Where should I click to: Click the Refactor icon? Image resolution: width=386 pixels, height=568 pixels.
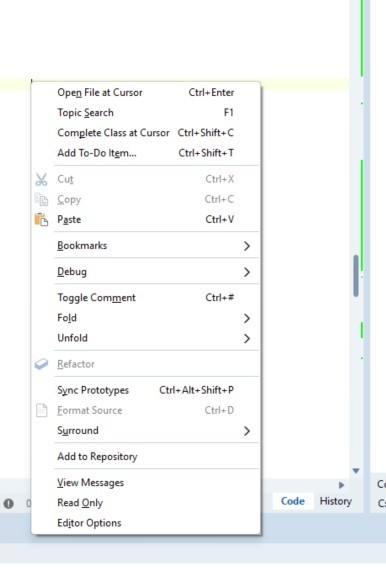[x=41, y=364]
